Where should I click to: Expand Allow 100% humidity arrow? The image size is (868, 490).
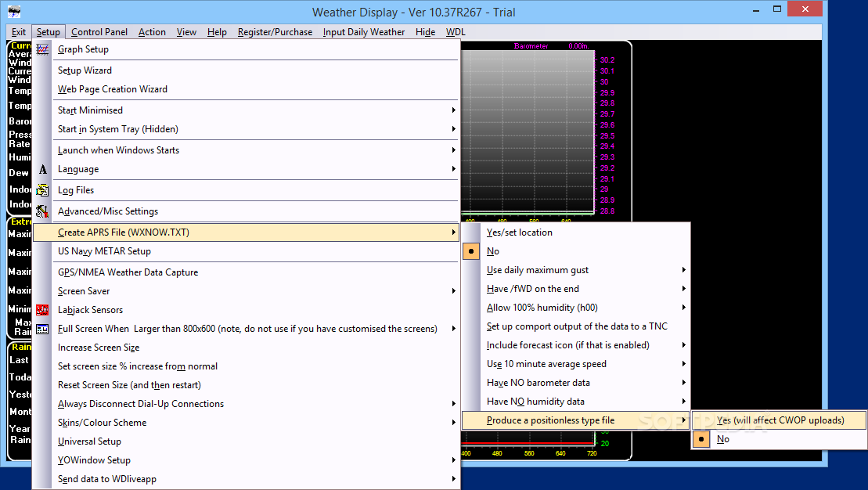click(683, 308)
